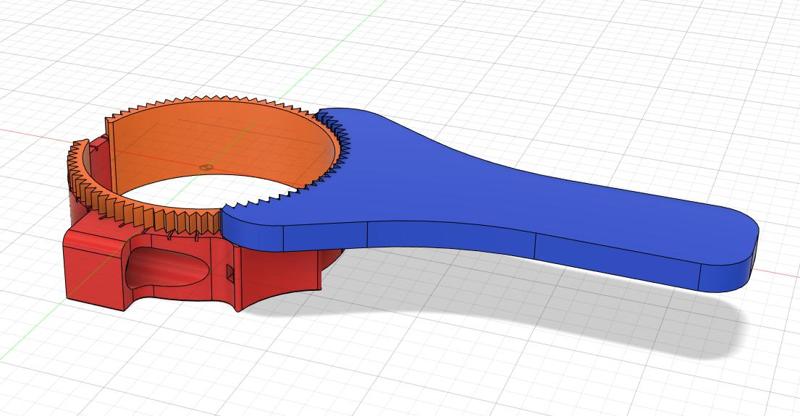Screen dimensions: 800x416
Task: Select the small square hole on the red clamp
Action: click(230, 274)
